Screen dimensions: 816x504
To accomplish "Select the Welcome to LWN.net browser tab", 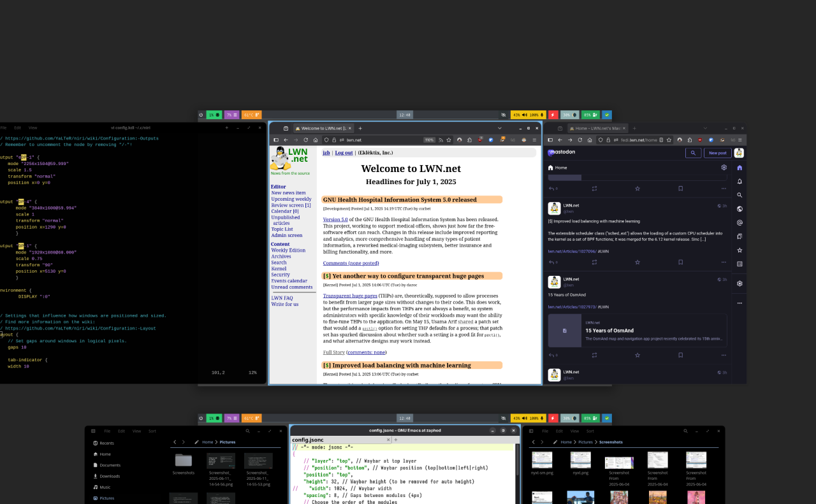I will [x=319, y=128].
